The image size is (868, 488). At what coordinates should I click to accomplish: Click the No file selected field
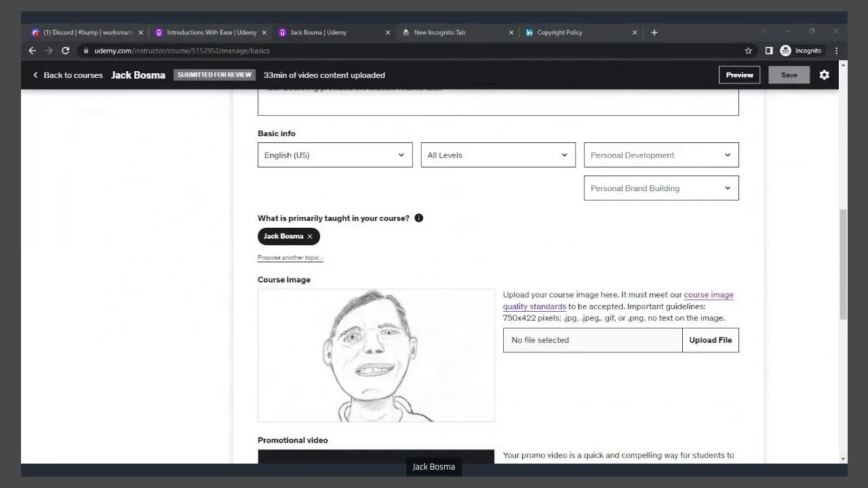pyautogui.click(x=593, y=340)
